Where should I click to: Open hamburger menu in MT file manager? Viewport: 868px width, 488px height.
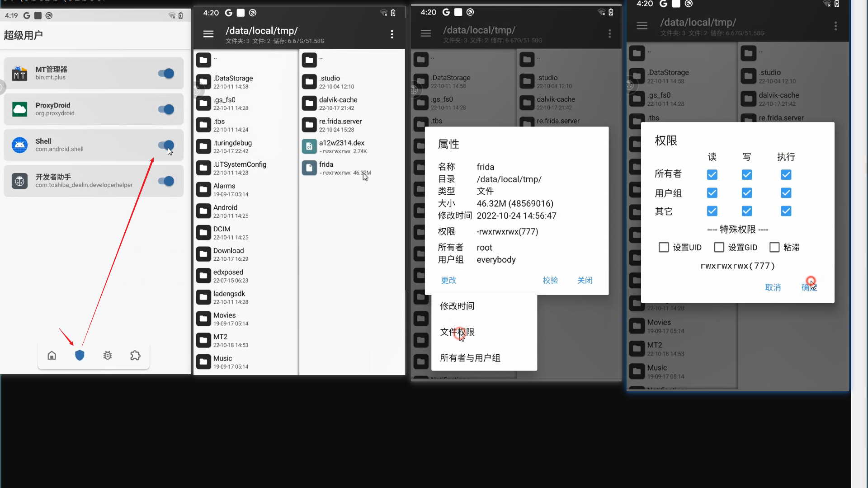click(x=208, y=34)
